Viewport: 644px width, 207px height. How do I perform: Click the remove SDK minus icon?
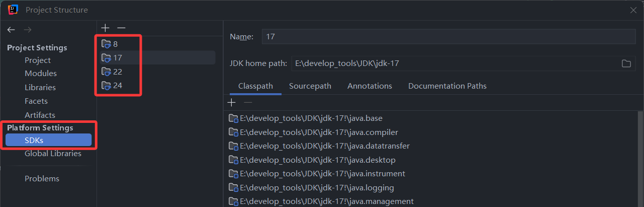point(121,28)
